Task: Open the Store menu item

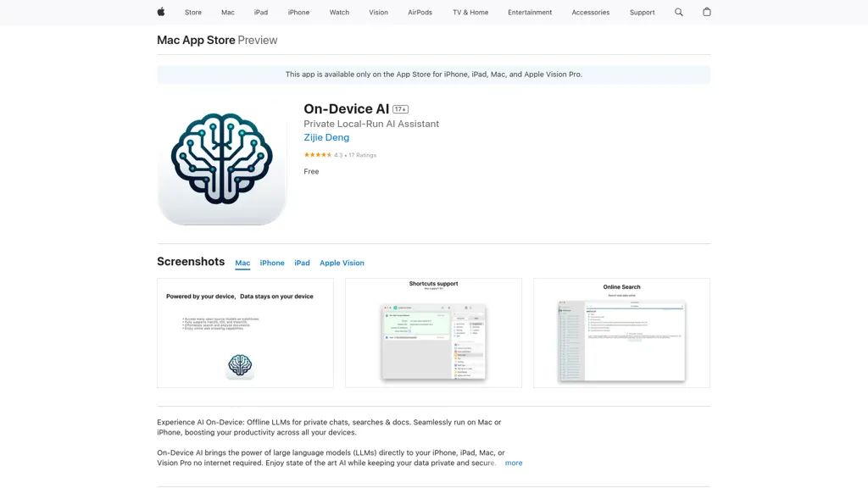Action: 192,12
